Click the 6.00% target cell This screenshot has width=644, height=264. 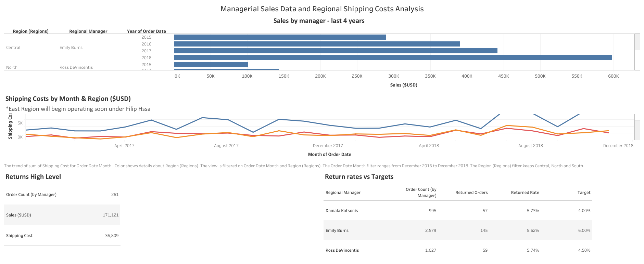[584, 230]
